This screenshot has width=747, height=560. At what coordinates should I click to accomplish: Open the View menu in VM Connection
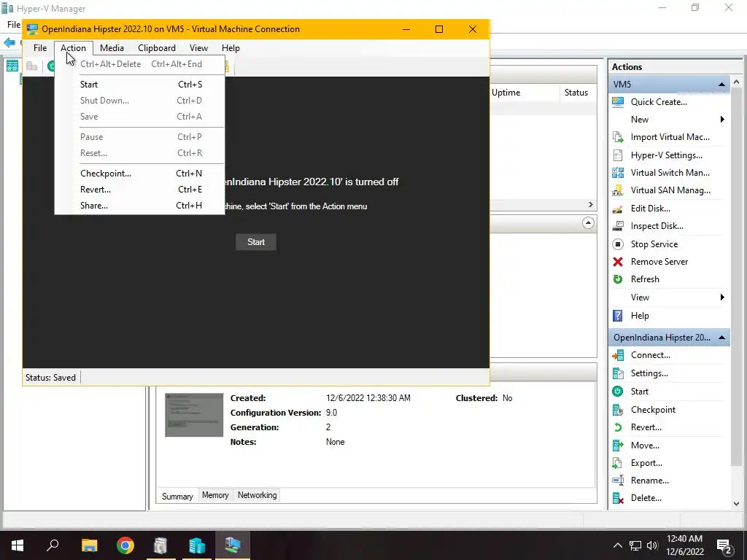[x=198, y=48]
